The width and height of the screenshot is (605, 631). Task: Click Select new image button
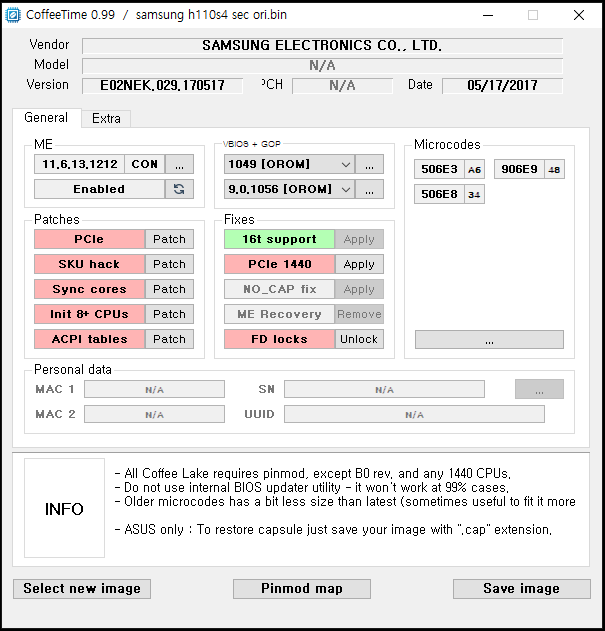82,589
